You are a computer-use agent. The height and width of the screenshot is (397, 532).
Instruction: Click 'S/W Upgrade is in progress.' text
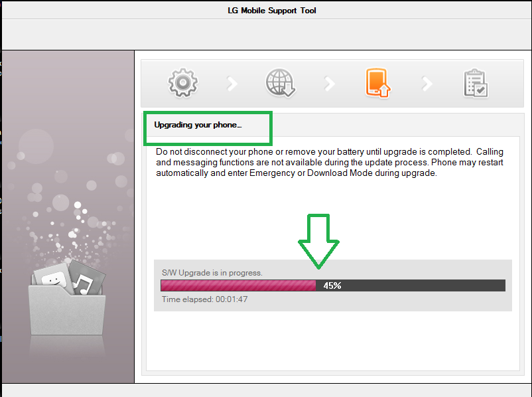[x=212, y=273]
